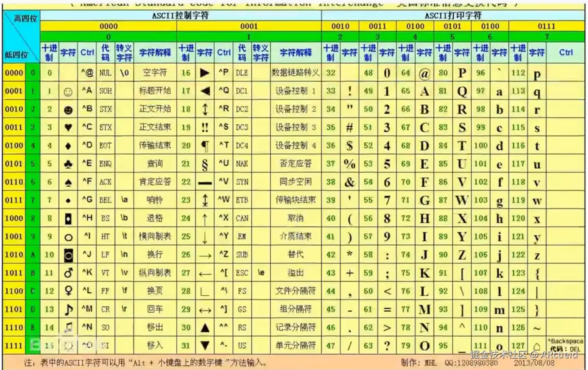Click the '空字符' description cell
588x370 pixels.
pos(155,72)
